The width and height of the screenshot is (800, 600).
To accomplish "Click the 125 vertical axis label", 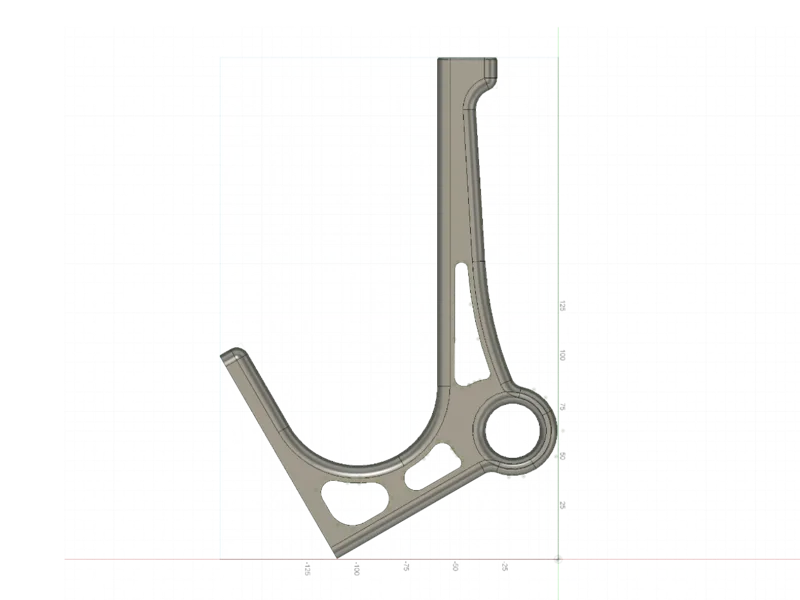I will tap(562, 306).
